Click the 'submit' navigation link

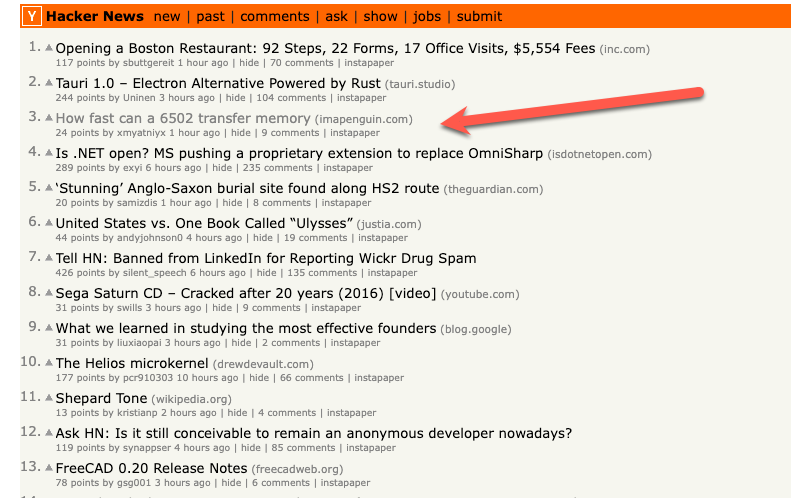[480, 16]
